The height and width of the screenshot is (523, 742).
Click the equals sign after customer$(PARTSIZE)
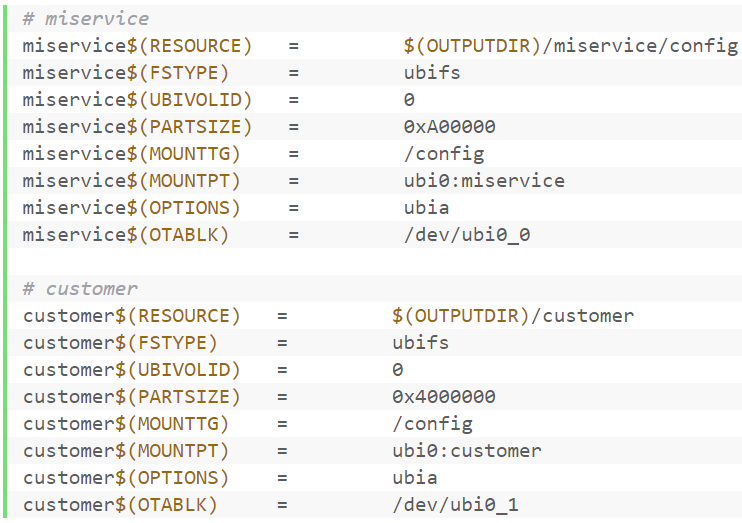point(283,397)
